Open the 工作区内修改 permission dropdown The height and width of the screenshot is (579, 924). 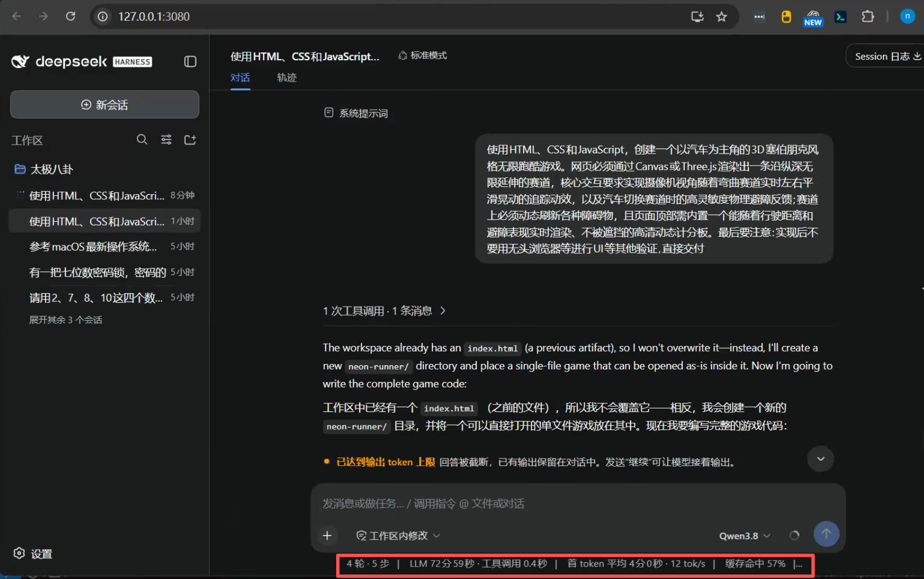pos(398,536)
